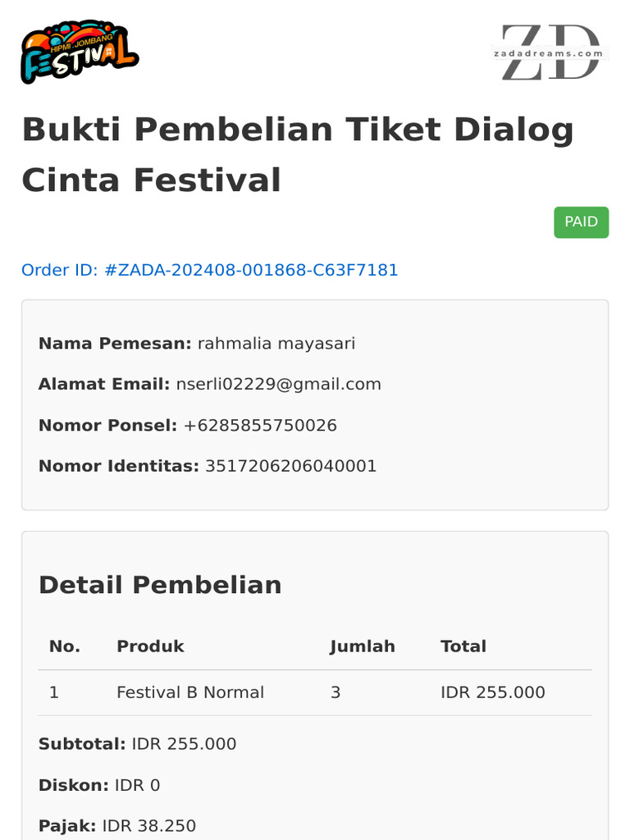Click the Jumlah column header
Screen dimensions: 630x840
[363, 646]
